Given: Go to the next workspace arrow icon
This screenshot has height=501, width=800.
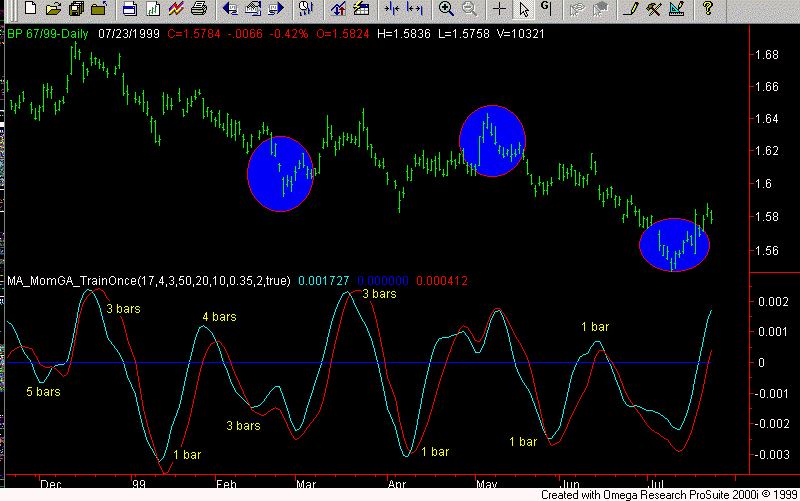Looking at the screenshot, I should tap(276, 8).
